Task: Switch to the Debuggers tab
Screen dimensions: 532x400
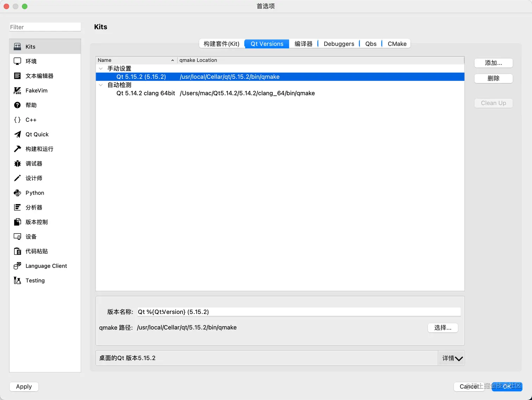Action: (x=339, y=44)
